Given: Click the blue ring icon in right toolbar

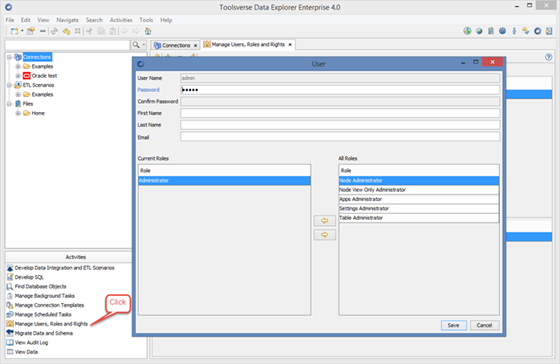Looking at the screenshot, I should tap(538, 31).
